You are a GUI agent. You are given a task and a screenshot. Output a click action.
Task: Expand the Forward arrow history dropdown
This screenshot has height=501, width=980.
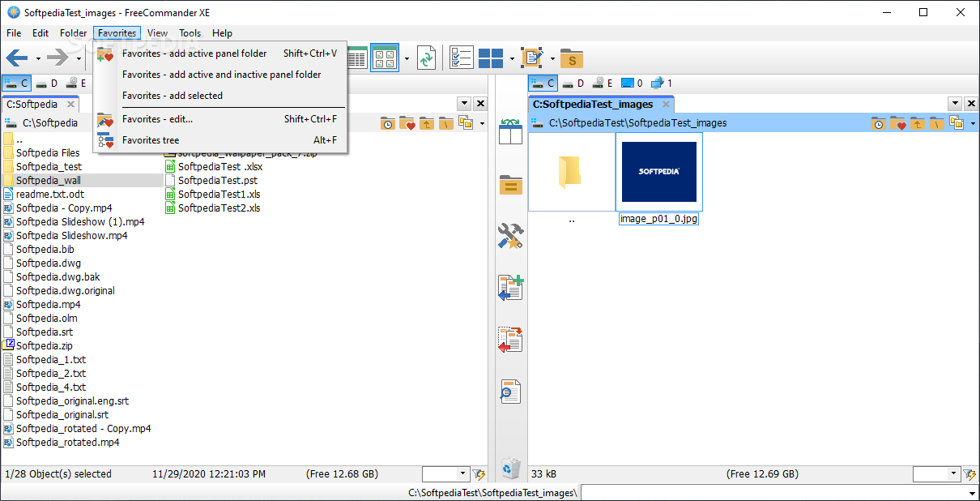click(x=79, y=58)
